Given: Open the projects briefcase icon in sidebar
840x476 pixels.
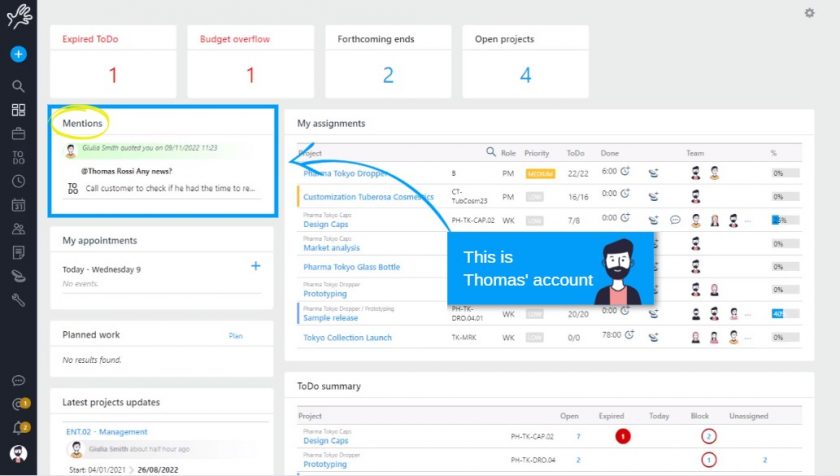Looking at the screenshot, I should [18, 133].
